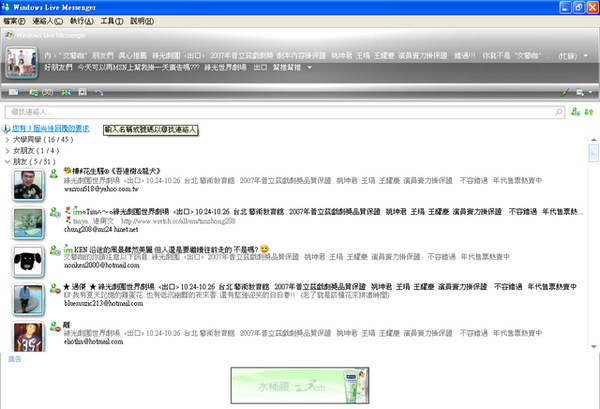Open the 連絡人(C) menu
600x409 pixels.
pos(47,21)
